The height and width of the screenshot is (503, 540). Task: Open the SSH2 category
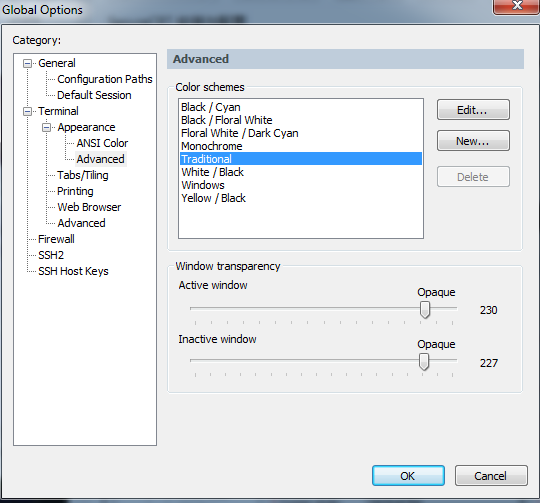[51, 255]
